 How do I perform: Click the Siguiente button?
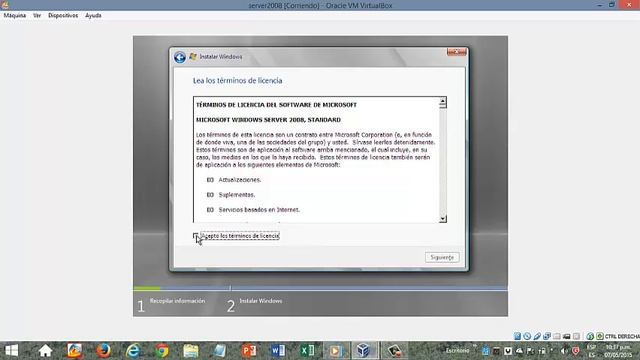442,257
